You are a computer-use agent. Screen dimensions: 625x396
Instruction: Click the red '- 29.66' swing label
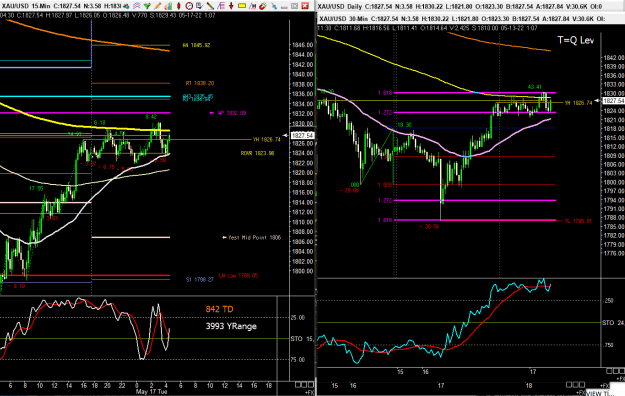tap(350, 191)
